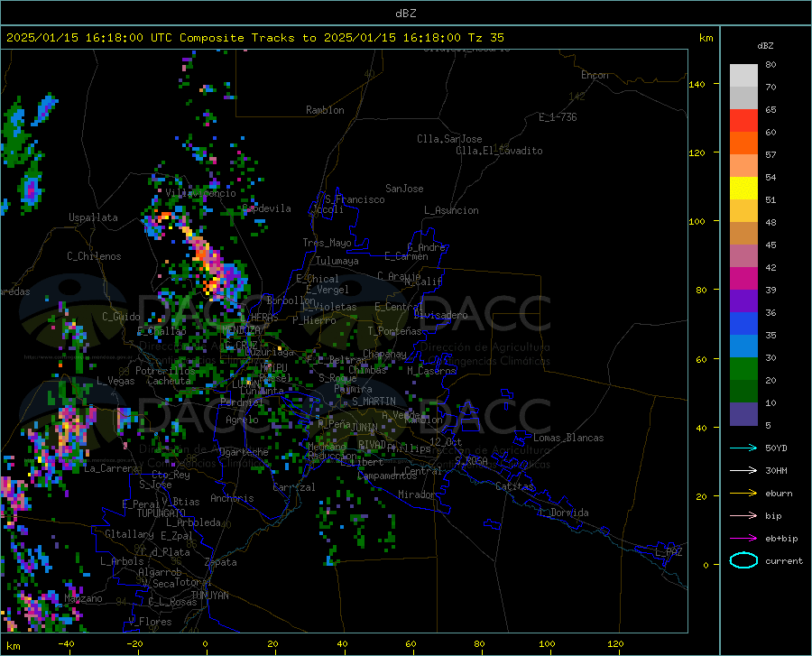Click the 'Uspallata' map label

[x=93, y=217]
